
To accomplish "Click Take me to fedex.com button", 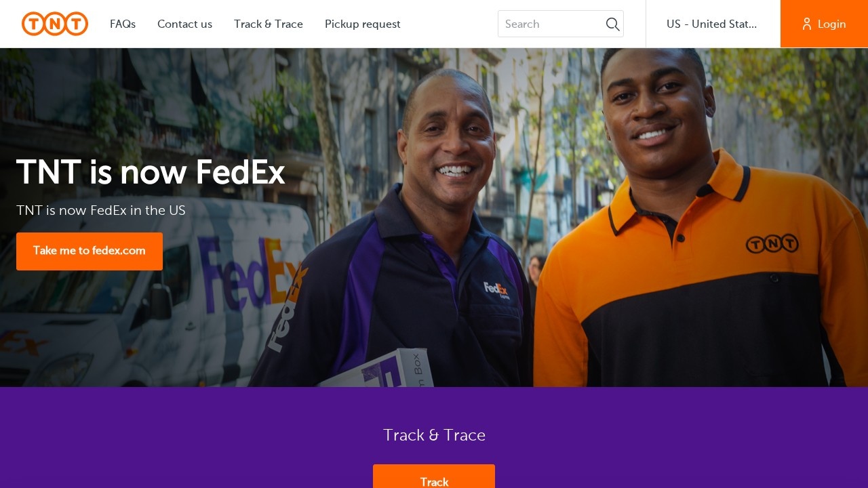I will click(x=90, y=251).
